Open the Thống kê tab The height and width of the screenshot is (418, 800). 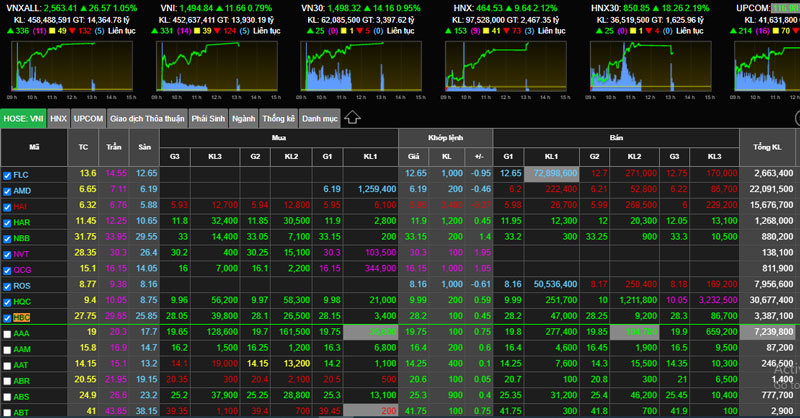278,118
